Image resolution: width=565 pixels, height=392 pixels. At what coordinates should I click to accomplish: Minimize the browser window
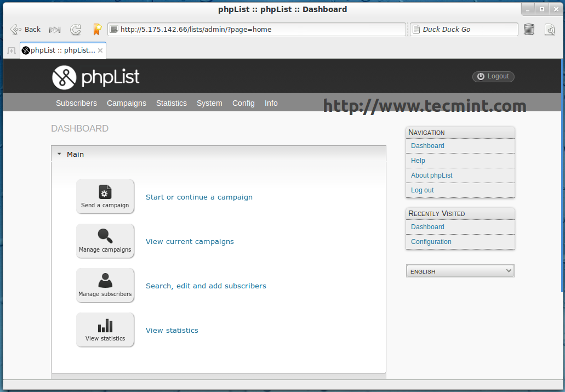click(528, 10)
